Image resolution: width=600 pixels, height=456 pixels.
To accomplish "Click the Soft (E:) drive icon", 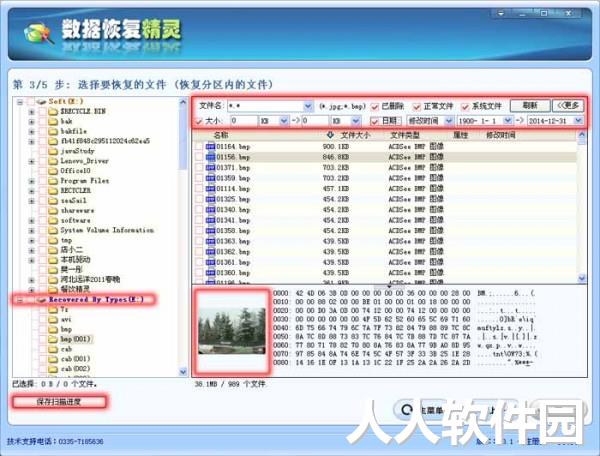I will coord(41,102).
